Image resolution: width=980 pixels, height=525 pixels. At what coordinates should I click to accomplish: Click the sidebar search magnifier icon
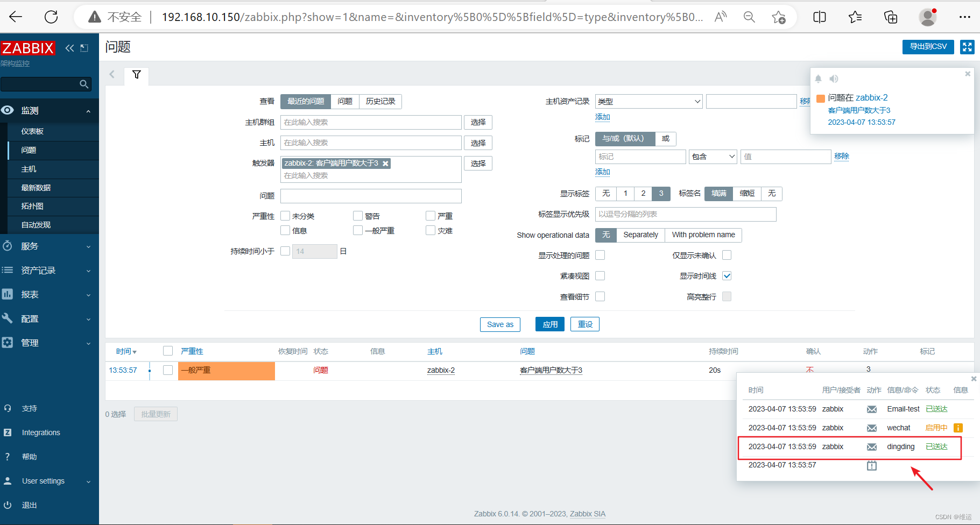pos(84,84)
